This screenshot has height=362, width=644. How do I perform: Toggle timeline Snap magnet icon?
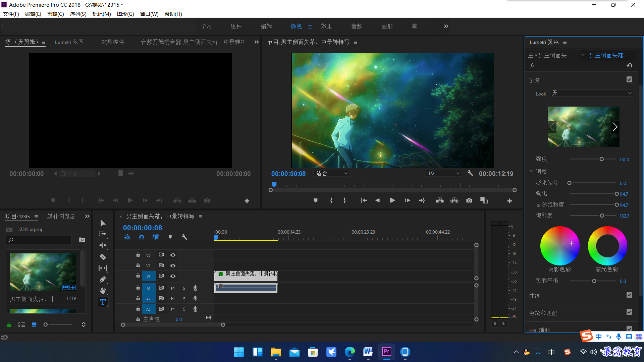142,237
